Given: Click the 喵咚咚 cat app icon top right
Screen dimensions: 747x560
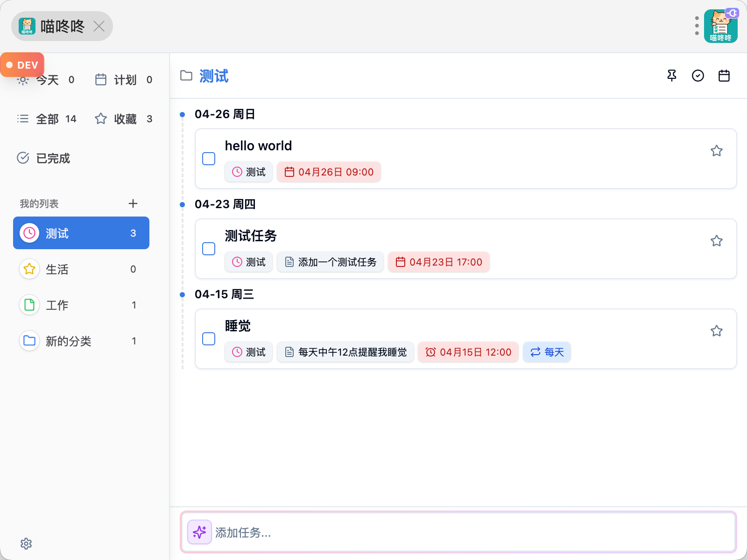Looking at the screenshot, I should click(x=721, y=26).
